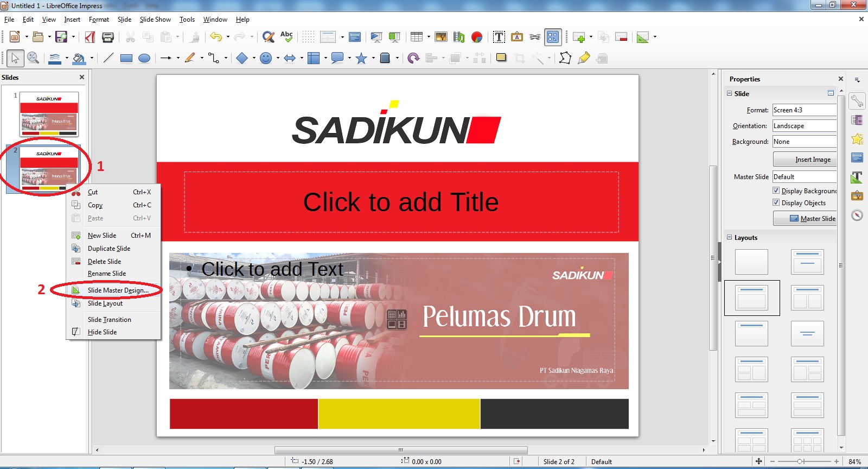The width and height of the screenshot is (868, 469).
Task: Open the Orientation dropdown showing Landscape
Action: (805, 125)
